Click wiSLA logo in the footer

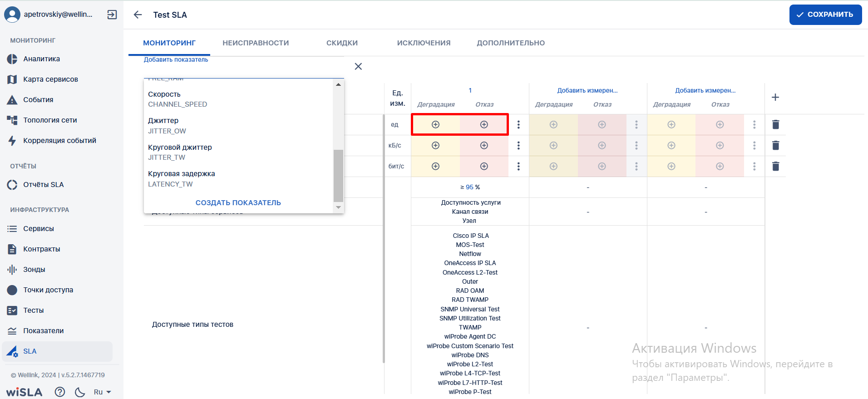24,392
